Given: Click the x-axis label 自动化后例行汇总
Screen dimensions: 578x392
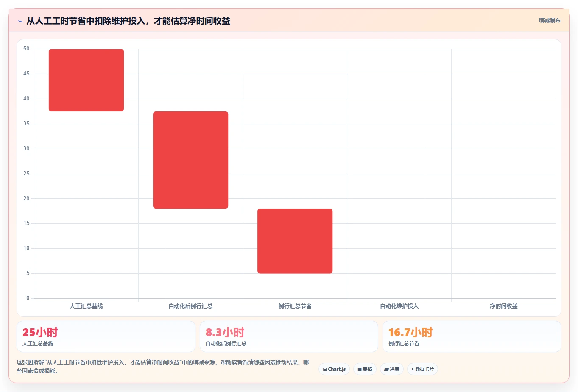Looking at the screenshot, I should point(190,306).
